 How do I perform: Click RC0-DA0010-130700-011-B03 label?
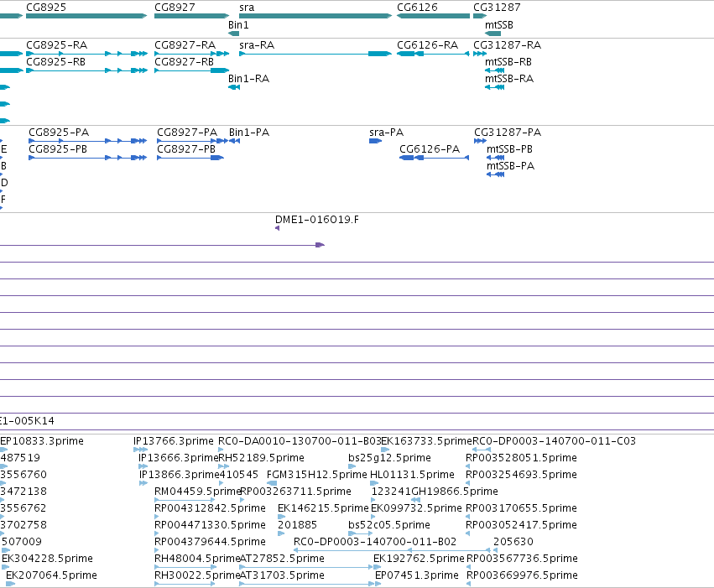click(x=300, y=441)
